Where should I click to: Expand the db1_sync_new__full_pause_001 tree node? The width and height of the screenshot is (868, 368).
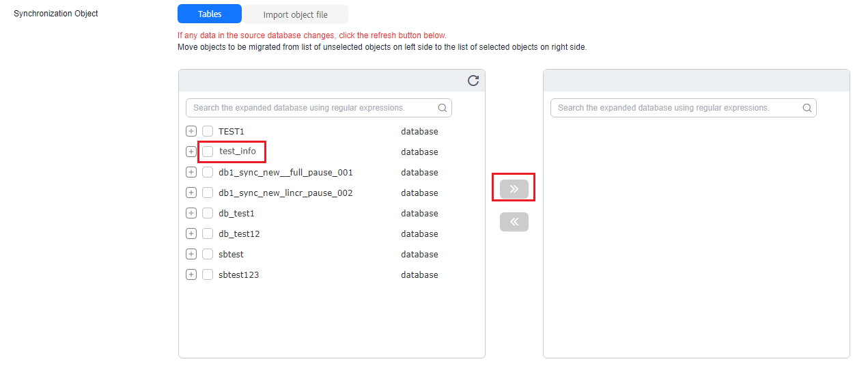coord(191,172)
